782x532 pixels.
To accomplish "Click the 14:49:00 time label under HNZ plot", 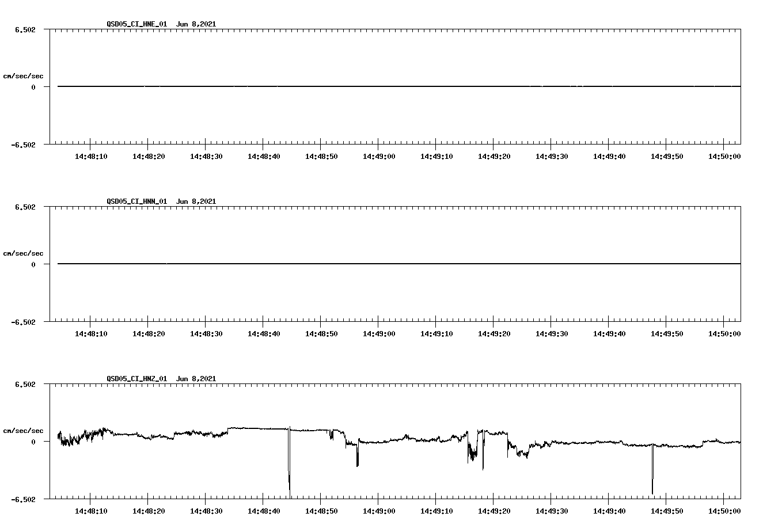I will 379,511.
